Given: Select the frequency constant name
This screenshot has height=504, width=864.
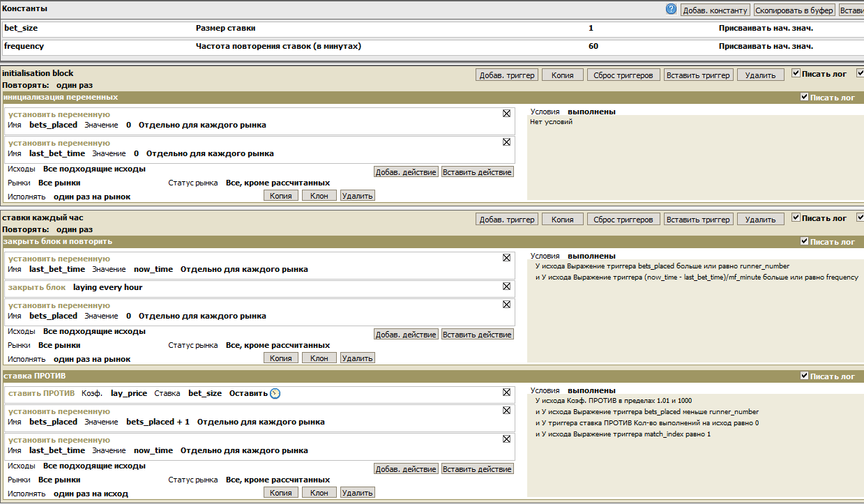Looking at the screenshot, I should [x=24, y=46].
